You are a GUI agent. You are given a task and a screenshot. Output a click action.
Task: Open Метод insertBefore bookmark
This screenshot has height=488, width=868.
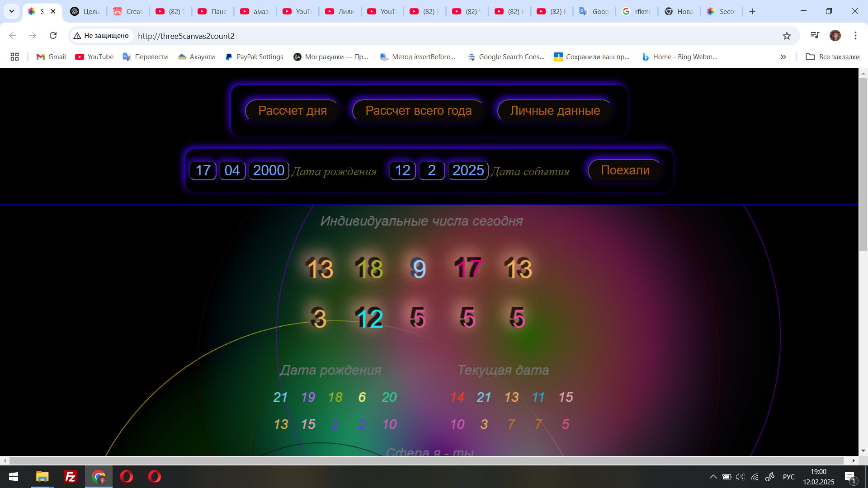(417, 57)
